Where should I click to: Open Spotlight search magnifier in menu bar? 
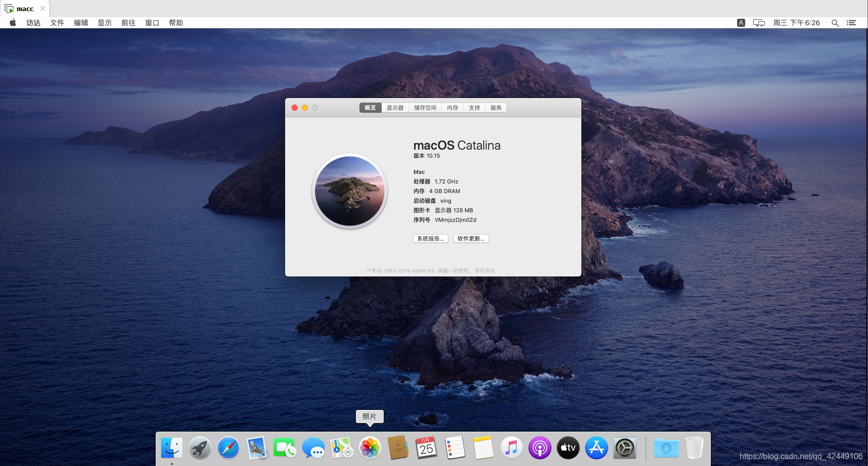pos(835,23)
